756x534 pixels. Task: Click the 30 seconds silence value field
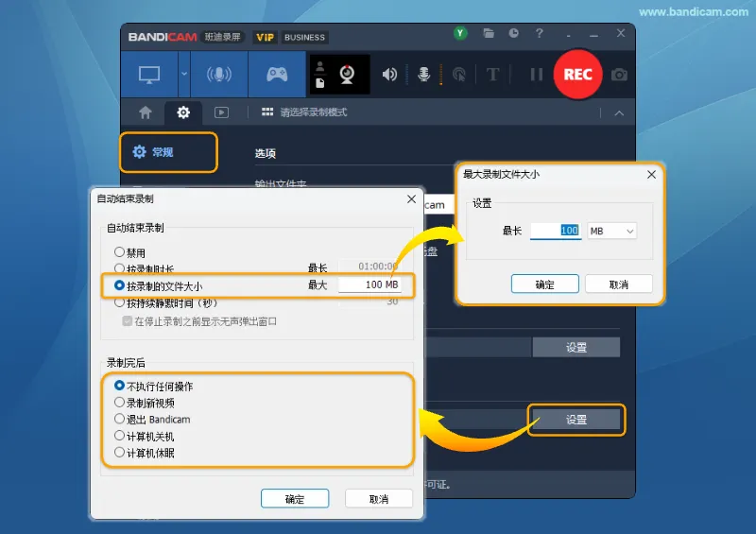[369, 301]
